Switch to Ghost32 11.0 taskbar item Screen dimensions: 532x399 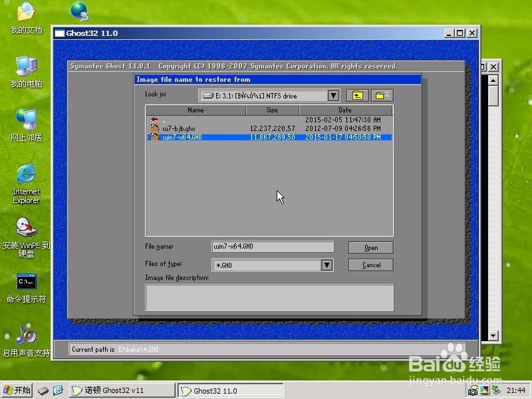(x=230, y=390)
